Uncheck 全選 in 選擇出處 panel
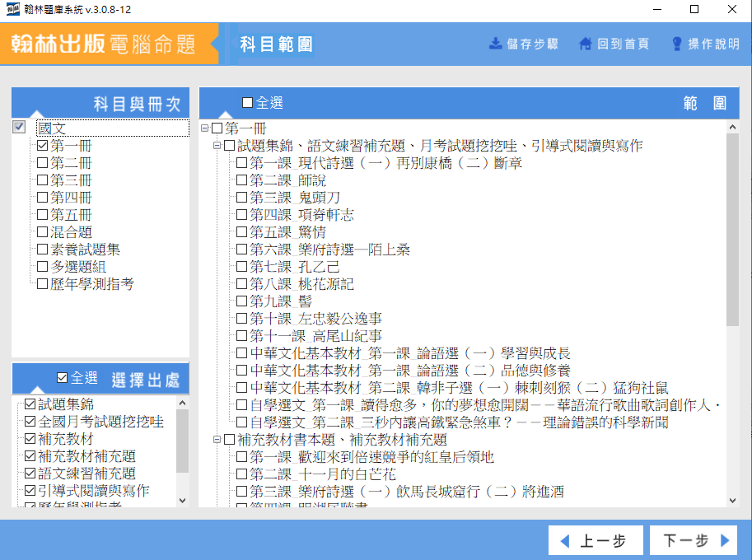This screenshot has height=560, width=752. pos(63,378)
